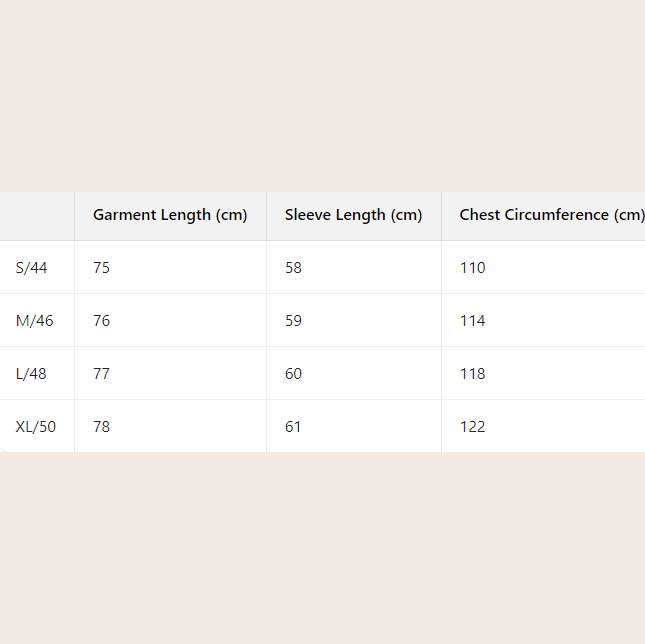
Task: Click the Garment Length (cm) column header
Action: pos(170,215)
